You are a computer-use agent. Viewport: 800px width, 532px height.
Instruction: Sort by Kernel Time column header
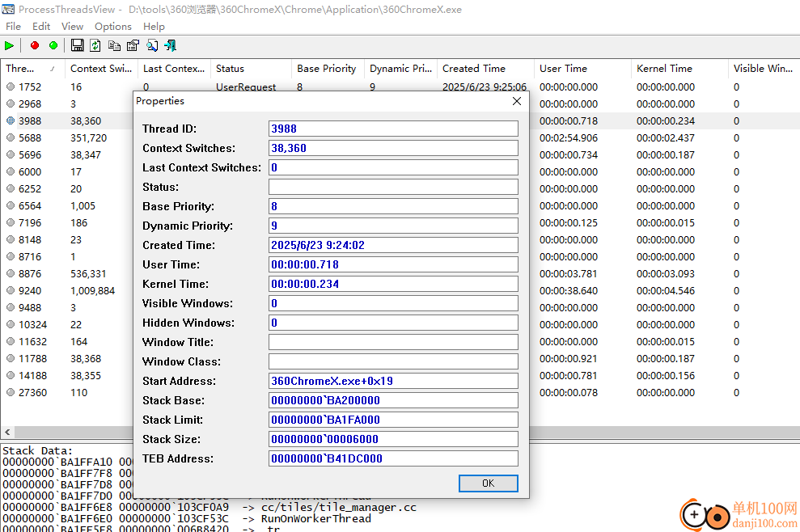679,69
